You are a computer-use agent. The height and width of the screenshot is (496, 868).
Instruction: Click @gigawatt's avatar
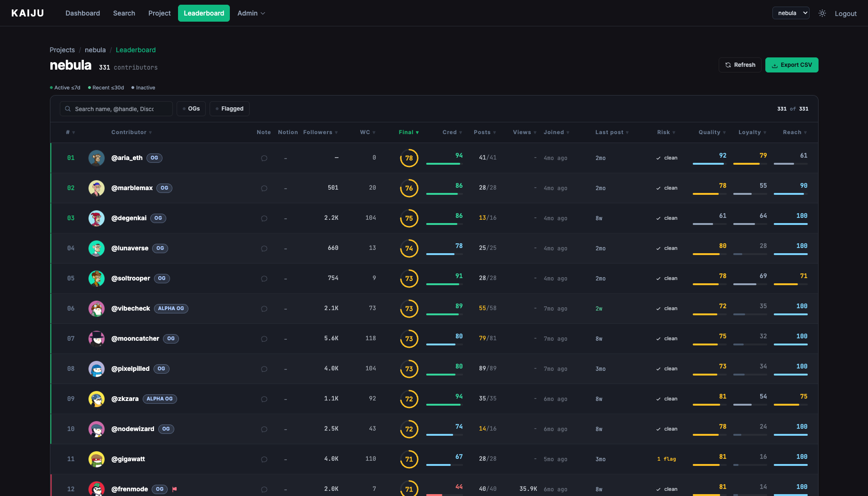coord(97,459)
